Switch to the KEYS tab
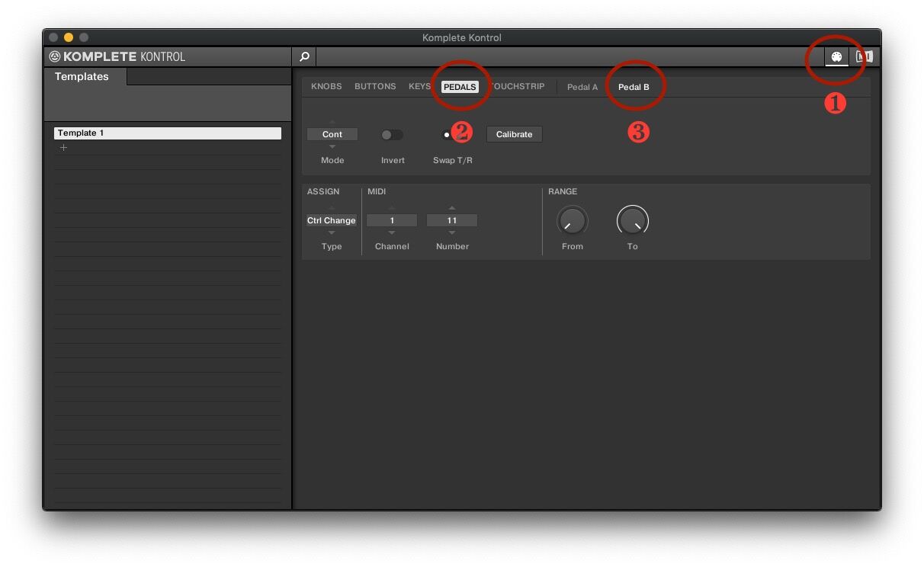The height and width of the screenshot is (567, 924). coord(420,87)
